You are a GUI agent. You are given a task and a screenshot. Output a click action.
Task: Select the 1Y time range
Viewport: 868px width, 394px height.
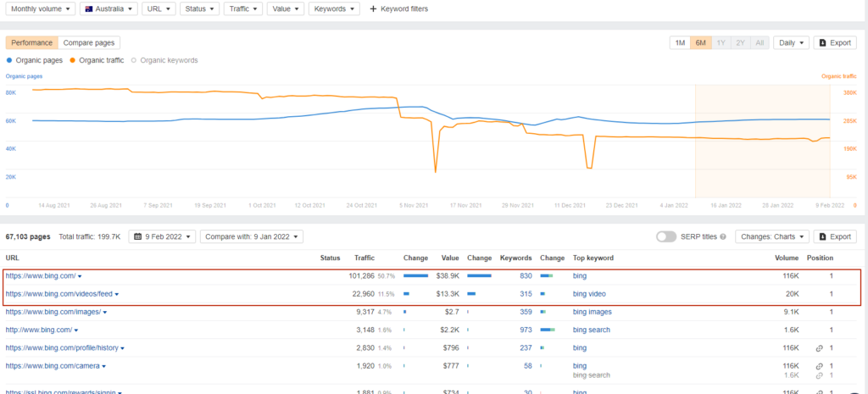coord(721,42)
